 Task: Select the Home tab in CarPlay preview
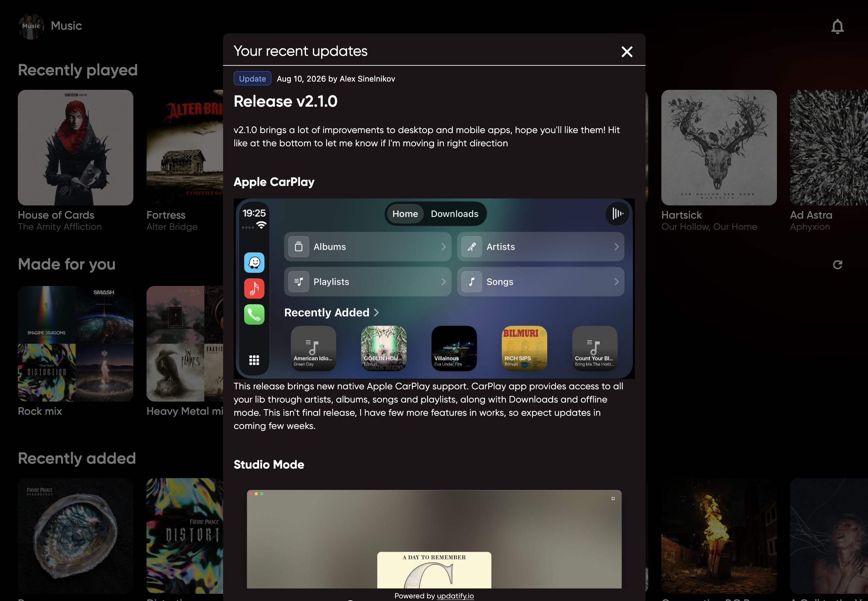point(405,214)
